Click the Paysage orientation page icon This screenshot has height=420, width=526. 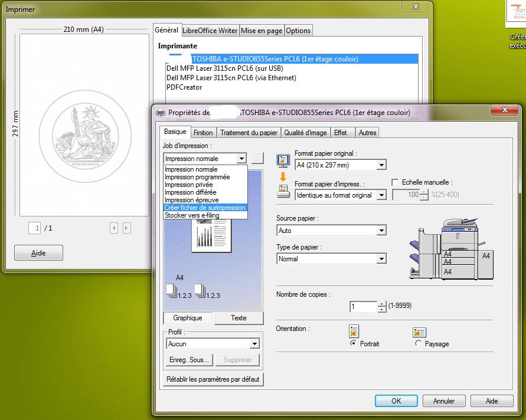point(419,332)
